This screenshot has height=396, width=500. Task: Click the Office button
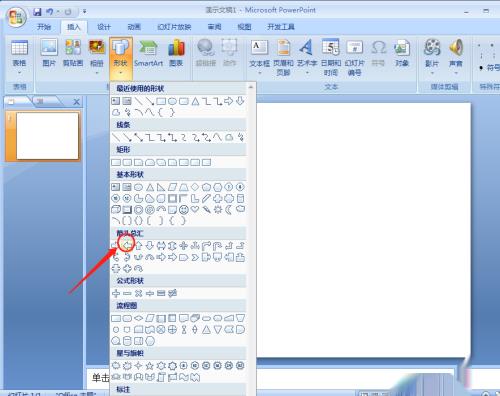(16, 17)
